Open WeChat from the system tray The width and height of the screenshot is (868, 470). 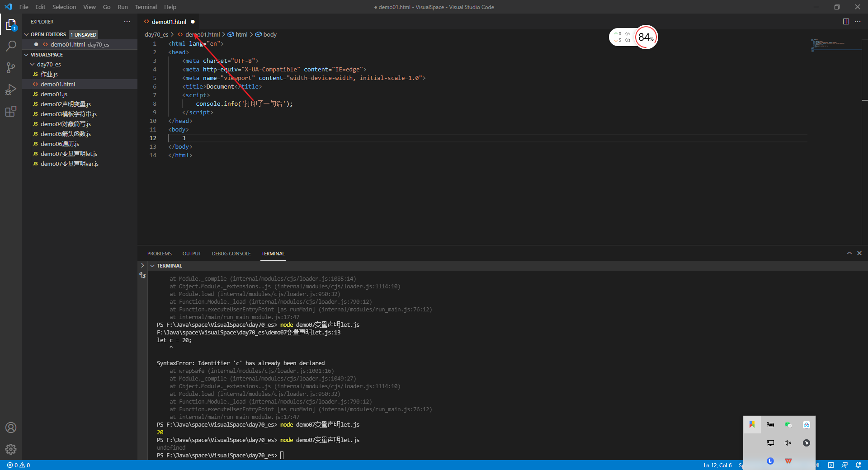(x=788, y=425)
